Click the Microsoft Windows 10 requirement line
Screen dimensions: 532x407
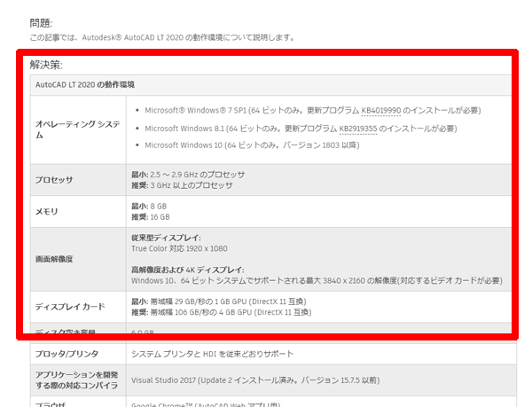pos(252,145)
